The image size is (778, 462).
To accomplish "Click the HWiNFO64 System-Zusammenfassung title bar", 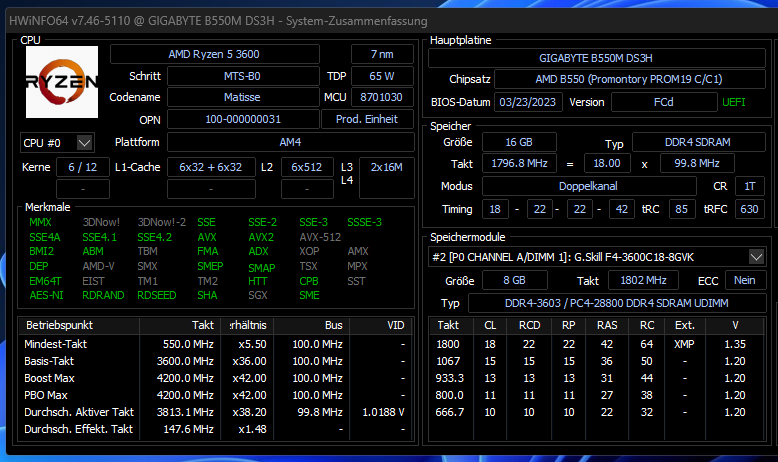I will tap(392, 21).
